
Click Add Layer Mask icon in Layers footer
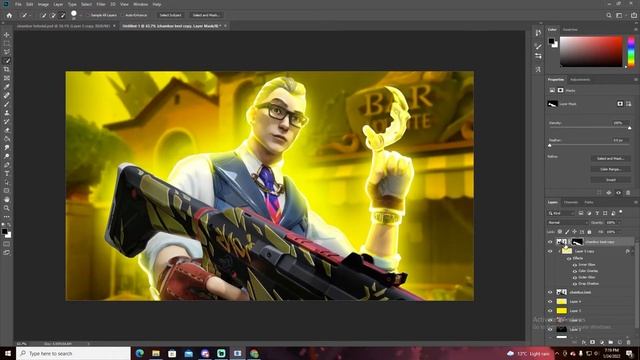click(x=592, y=342)
